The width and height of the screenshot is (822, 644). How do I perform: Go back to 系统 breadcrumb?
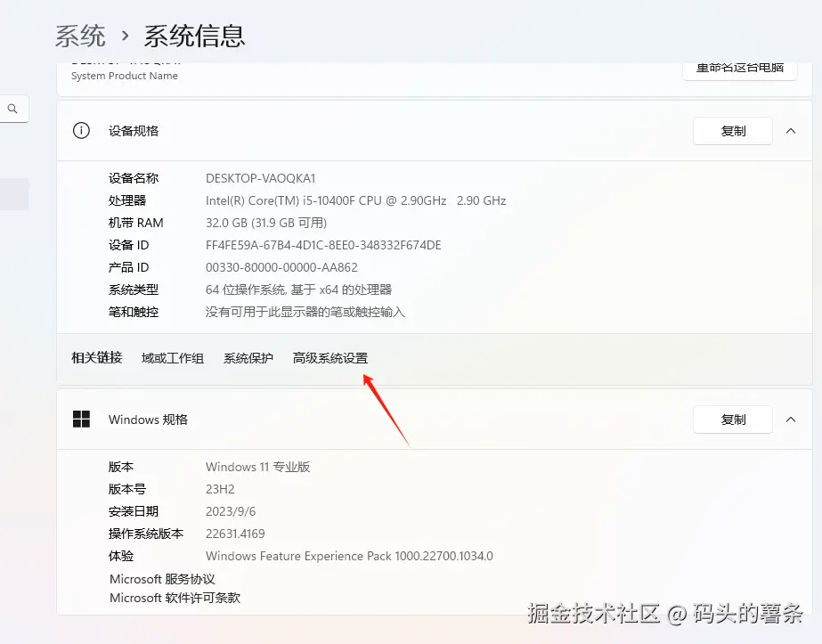coord(80,37)
